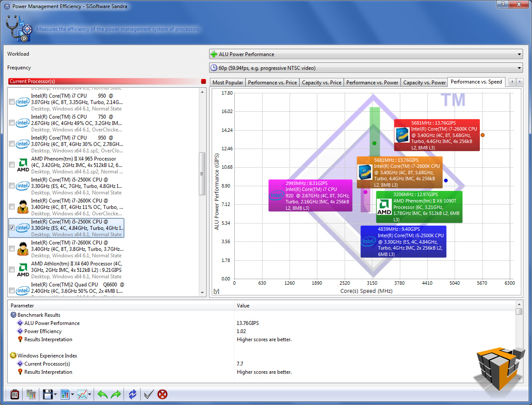
Task: Click the green back arrow icon
Action: 102,394
